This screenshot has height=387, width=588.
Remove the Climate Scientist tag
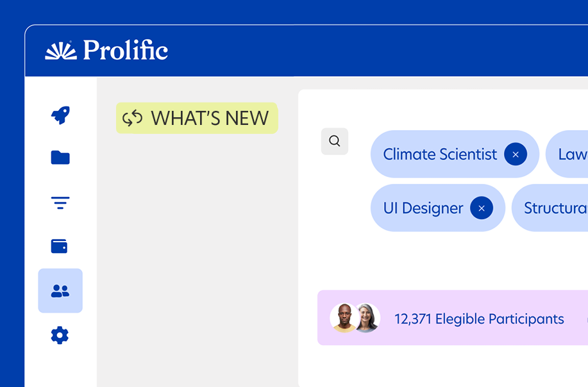coord(516,154)
